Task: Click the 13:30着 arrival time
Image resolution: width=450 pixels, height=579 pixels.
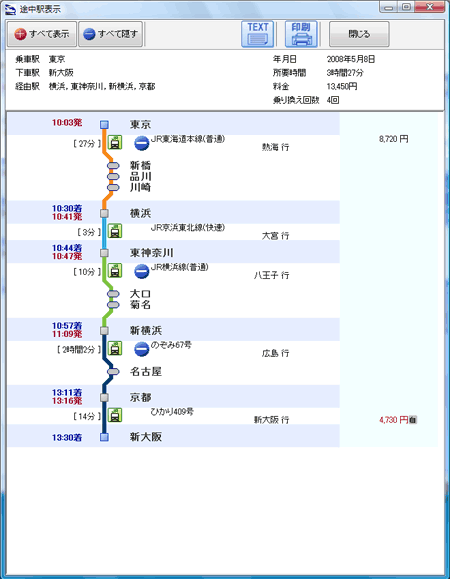Action: [67, 438]
